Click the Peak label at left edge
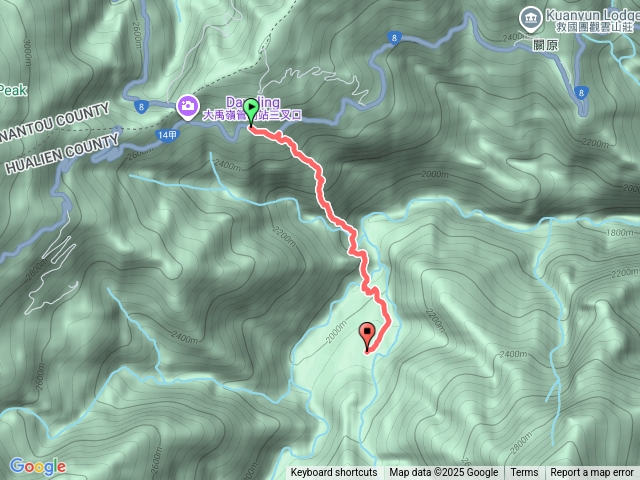The height and width of the screenshot is (480, 640). click(x=13, y=90)
